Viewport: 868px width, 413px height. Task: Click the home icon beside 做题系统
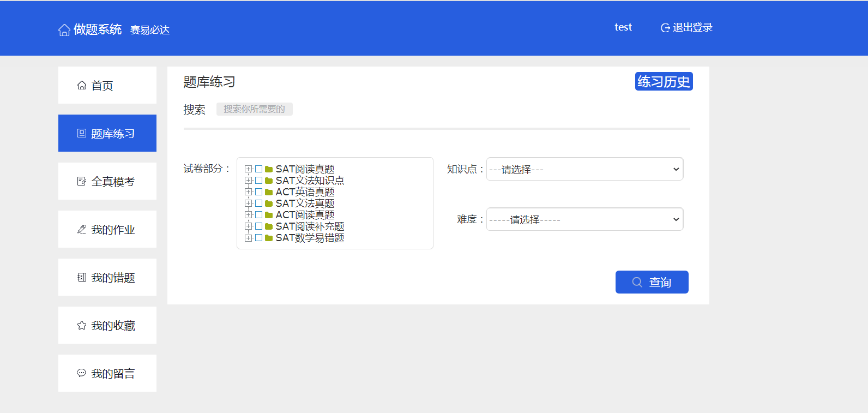coord(64,30)
